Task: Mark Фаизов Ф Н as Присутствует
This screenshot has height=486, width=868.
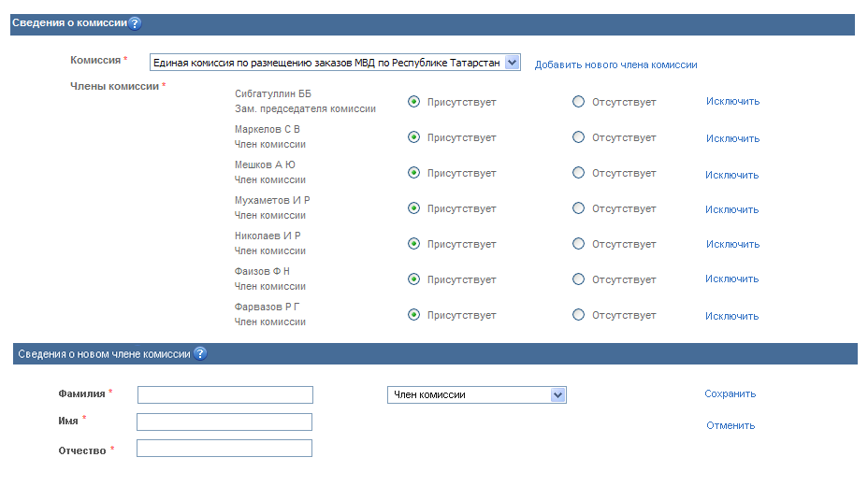Action: tap(413, 279)
